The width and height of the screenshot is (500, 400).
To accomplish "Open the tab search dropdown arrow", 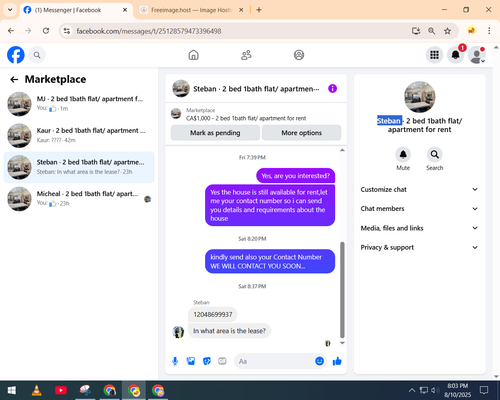I will (x=10, y=10).
